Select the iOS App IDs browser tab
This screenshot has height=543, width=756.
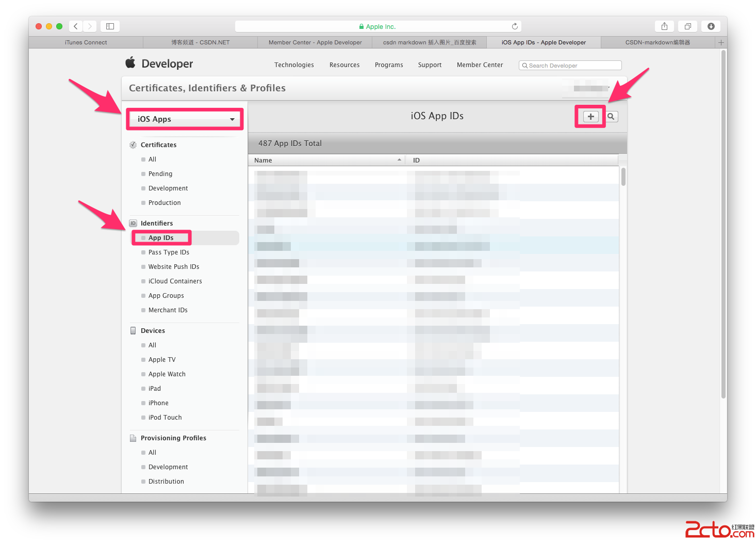pos(544,42)
